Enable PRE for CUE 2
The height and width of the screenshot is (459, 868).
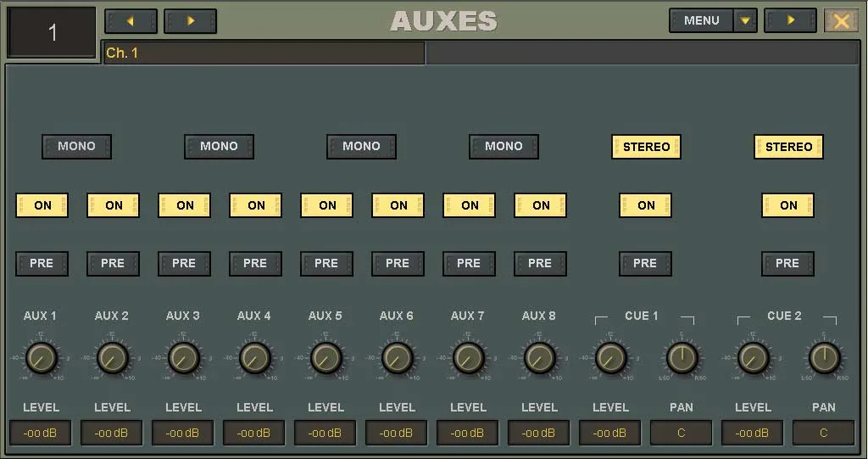pos(787,263)
